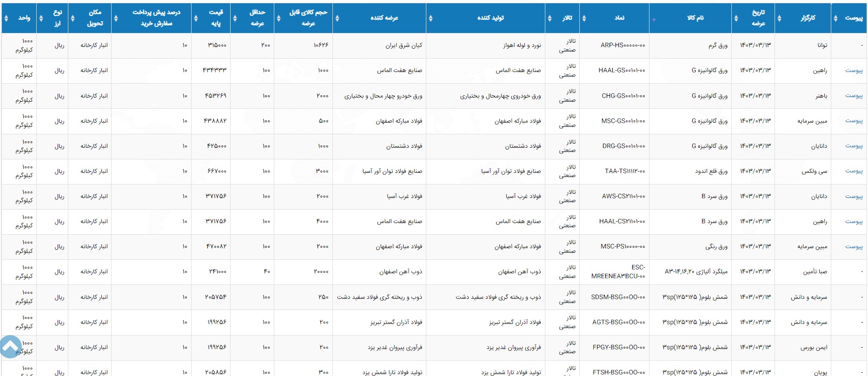Open پیوست link for DRG-GS row

click(854, 146)
